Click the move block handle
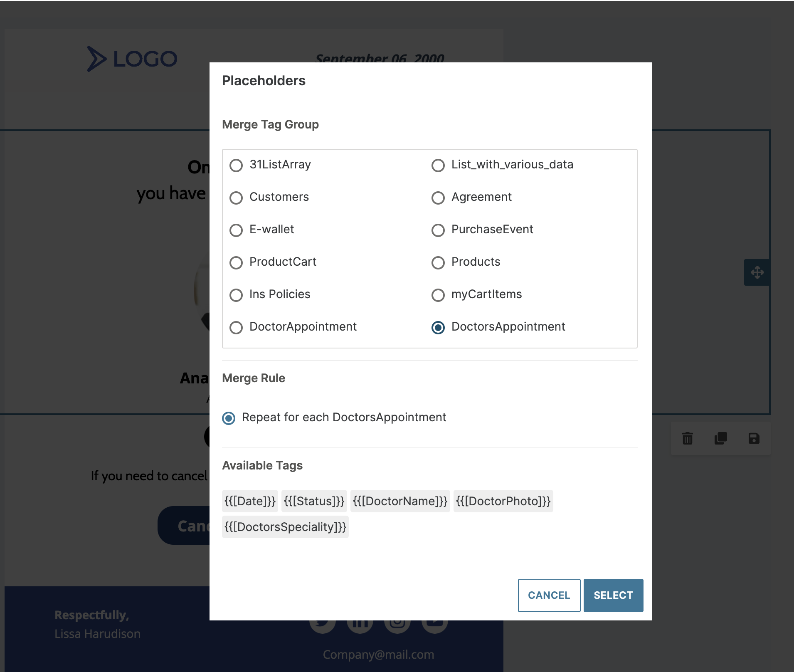This screenshot has width=794, height=672. 757,273
